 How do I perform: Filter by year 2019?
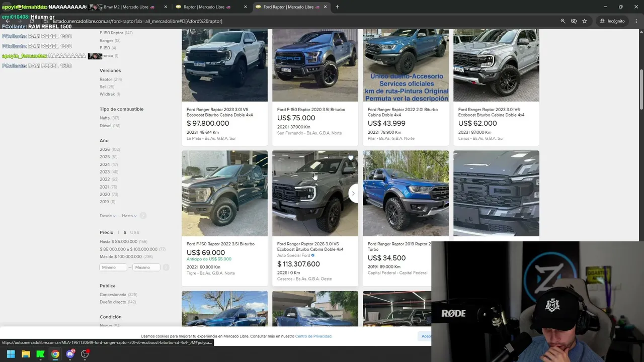pyautogui.click(x=104, y=202)
